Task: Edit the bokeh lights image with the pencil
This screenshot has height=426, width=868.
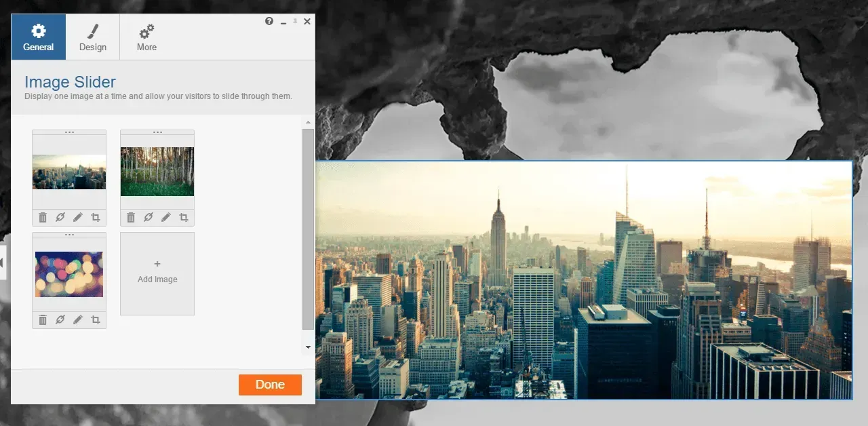Action: click(x=78, y=320)
